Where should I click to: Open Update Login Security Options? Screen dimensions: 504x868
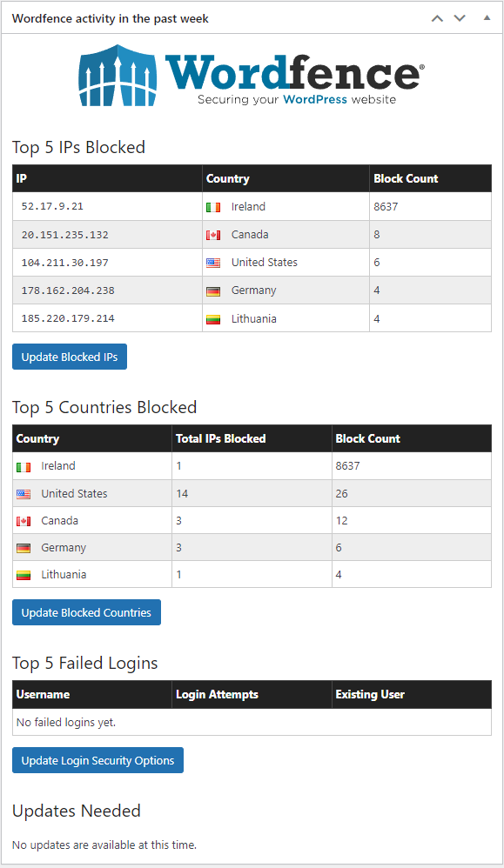point(98,760)
